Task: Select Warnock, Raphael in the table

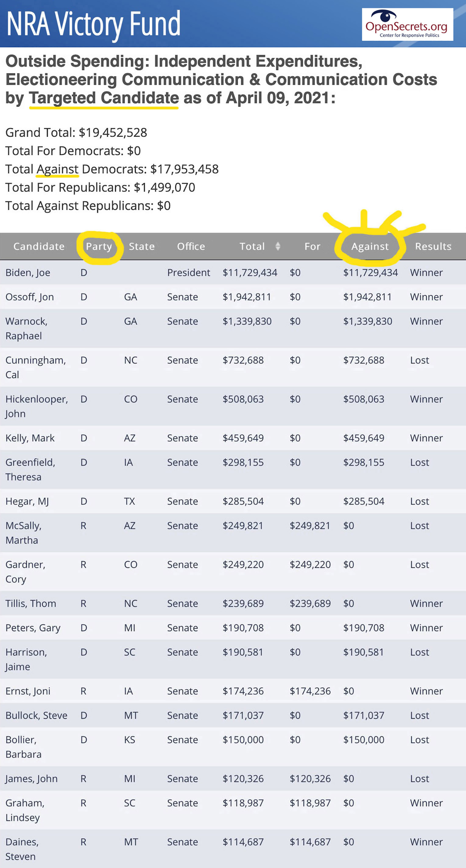Action: click(x=26, y=328)
